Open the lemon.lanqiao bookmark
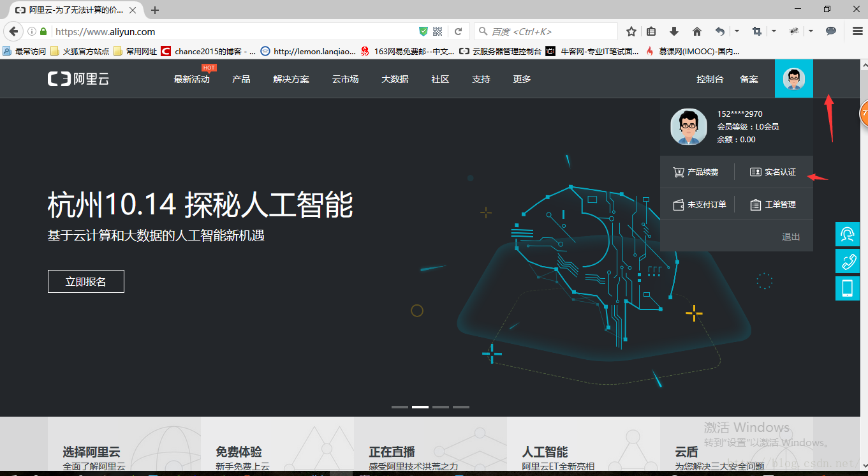The width and height of the screenshot is (868, 476). tap(309, 51)
